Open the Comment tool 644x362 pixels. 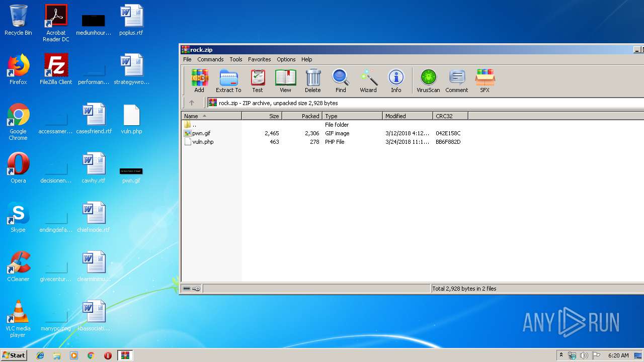[456, 81]
